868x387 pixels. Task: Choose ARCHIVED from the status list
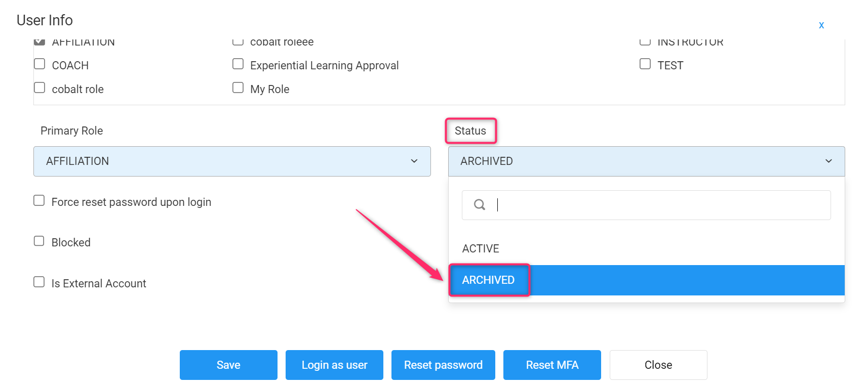pyautogui.click(x=488, y=280)
